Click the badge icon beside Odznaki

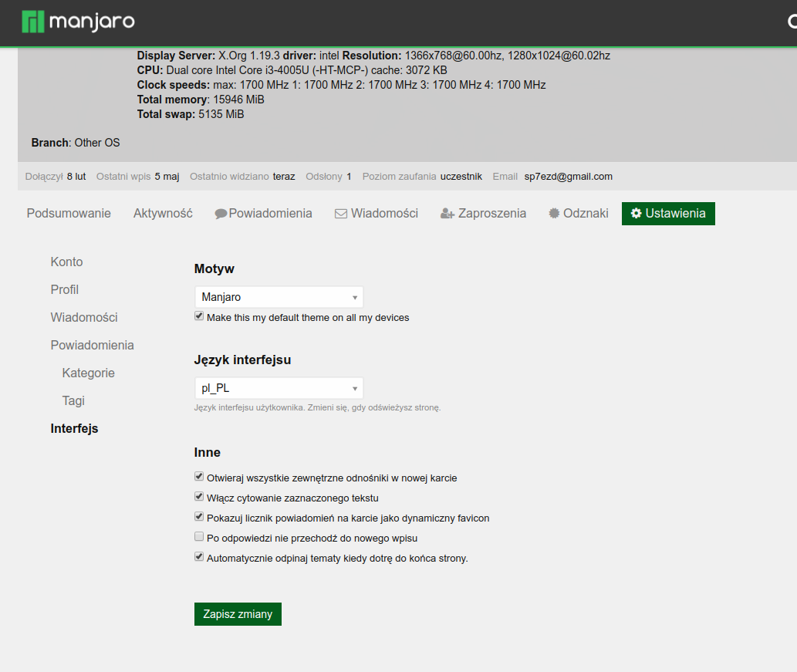pyautogui.click(x=554, y=214)
